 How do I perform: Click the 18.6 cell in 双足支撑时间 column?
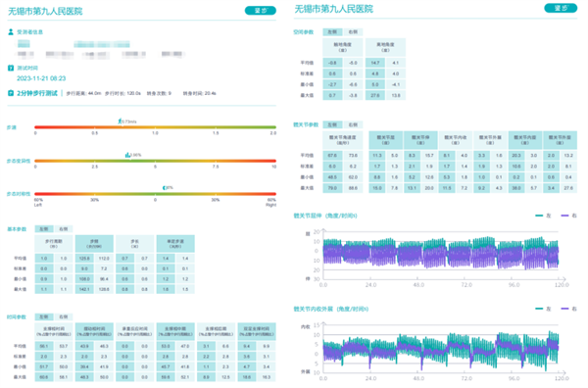click(247, 377)
